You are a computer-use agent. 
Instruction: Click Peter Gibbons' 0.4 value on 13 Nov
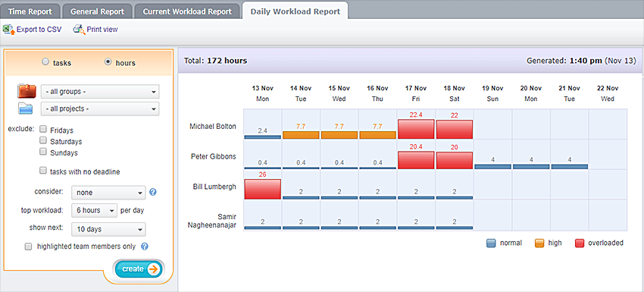click(262, 162)
